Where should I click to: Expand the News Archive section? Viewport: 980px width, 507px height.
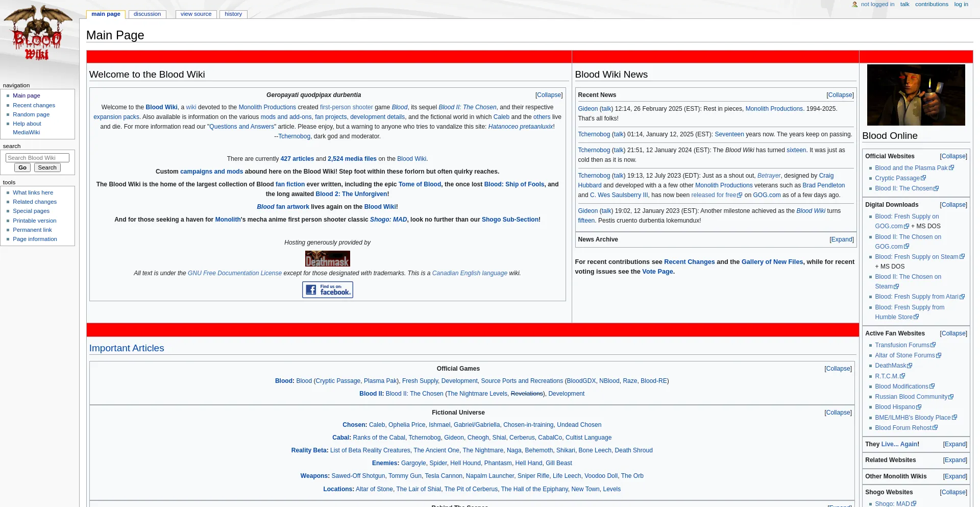[841, 239]
